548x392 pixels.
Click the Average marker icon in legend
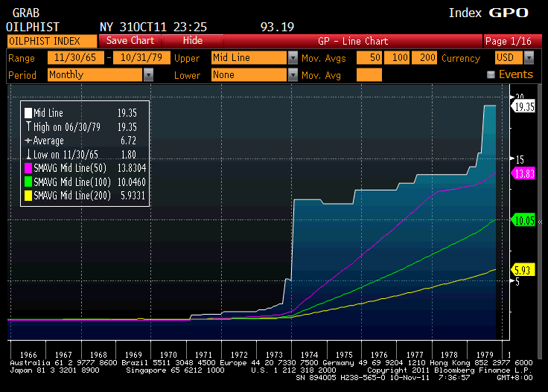pos(28,141)
